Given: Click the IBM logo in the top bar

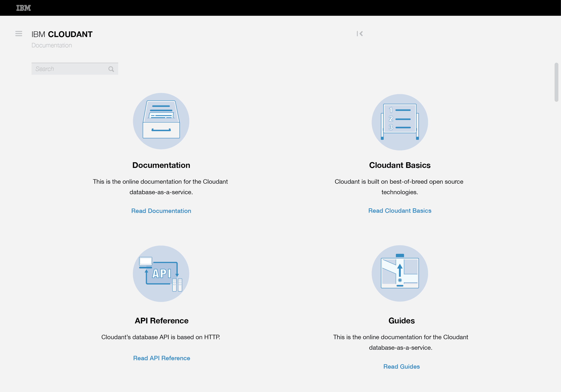Looking at the screenshot, I should pyautogui.click(x=24, y=8).
